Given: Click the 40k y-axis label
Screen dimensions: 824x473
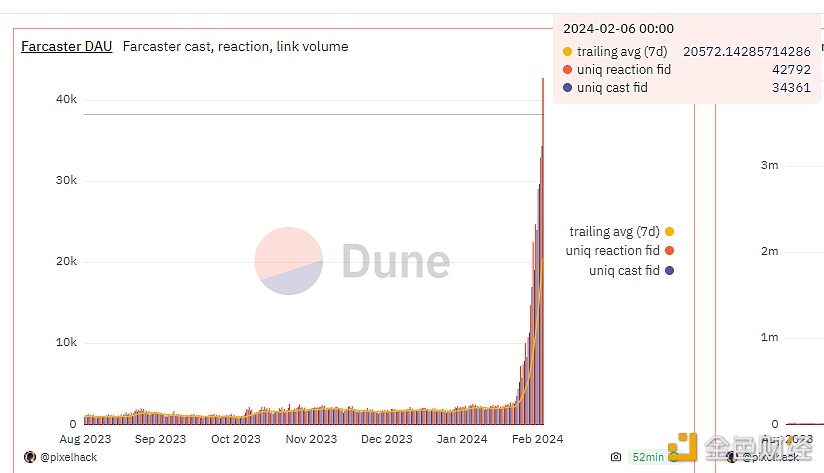Looking at the screenshot, I should [x=66, y=99].
